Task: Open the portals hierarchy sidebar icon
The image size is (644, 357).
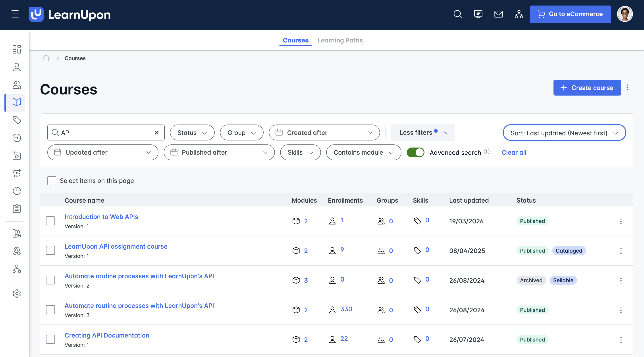Action: coord(17,269)
